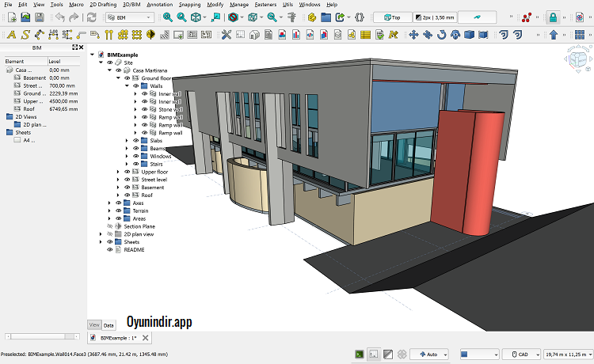Select the 2D plan view tree item
The width and height of the screenshot is (594, 364).
139,234
